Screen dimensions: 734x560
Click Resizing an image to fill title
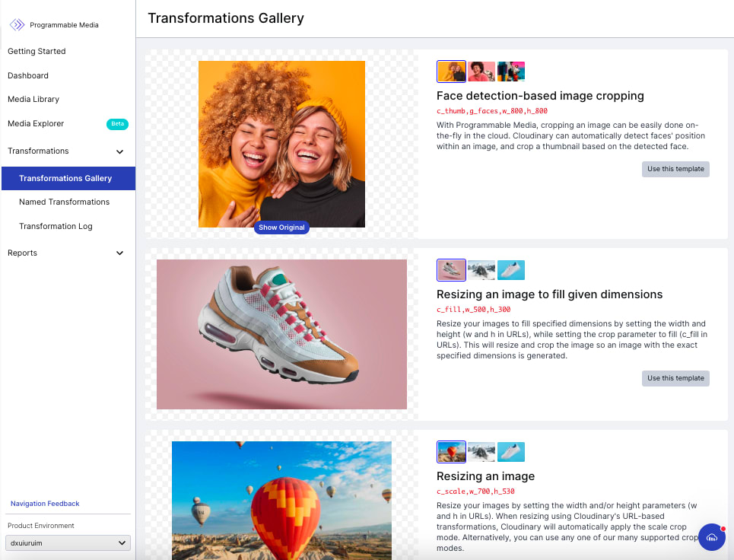(550, 294)
